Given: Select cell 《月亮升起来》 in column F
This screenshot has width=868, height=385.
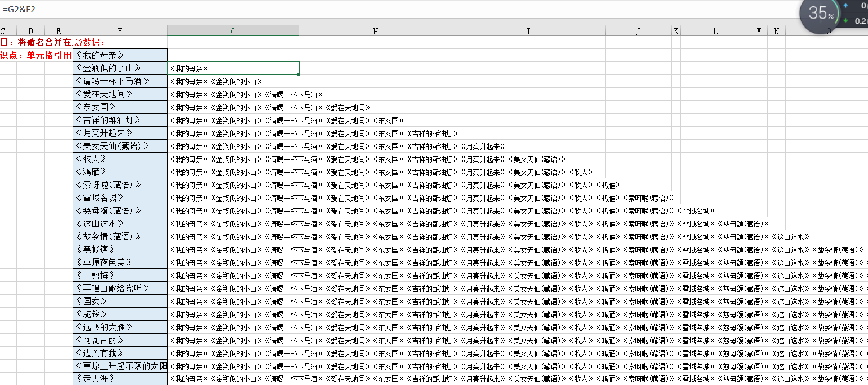Looking at the screenshot, I should tap(120, 133).
